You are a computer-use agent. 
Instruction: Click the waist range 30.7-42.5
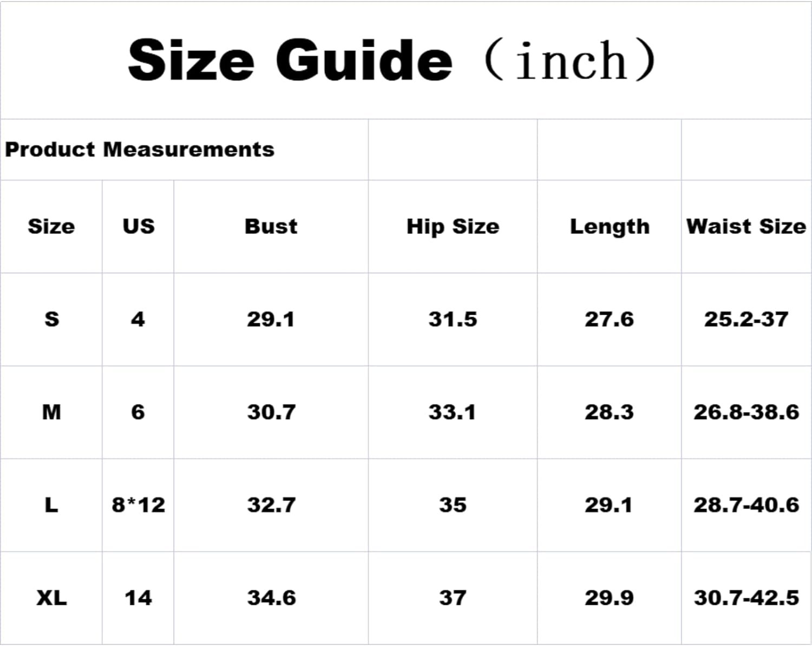746,598
